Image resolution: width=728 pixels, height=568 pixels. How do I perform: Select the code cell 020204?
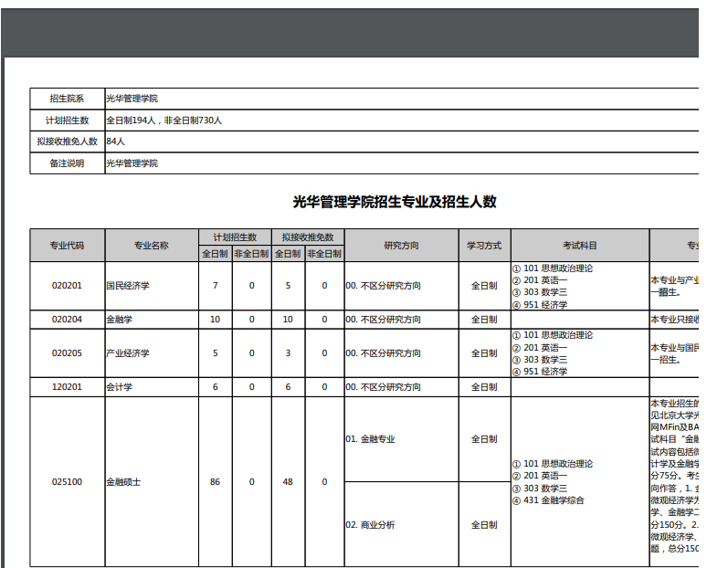(68, 320)
